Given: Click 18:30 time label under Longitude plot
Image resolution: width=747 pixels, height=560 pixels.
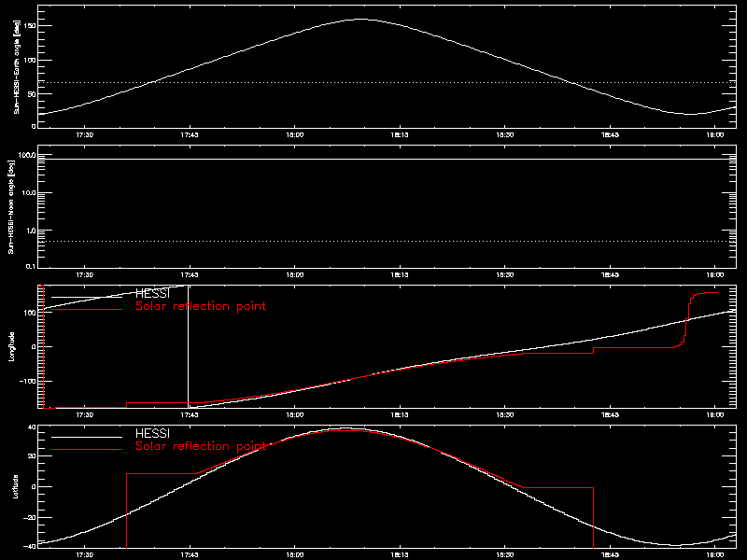Looking at the screenshot, I should pyautogui.click(x=505, y=415).
